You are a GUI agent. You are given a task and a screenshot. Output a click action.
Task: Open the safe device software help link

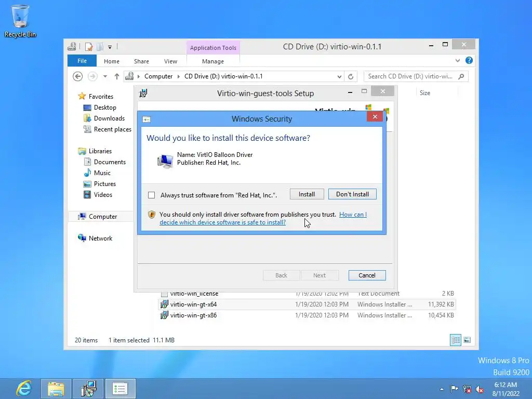pos(223,222)
